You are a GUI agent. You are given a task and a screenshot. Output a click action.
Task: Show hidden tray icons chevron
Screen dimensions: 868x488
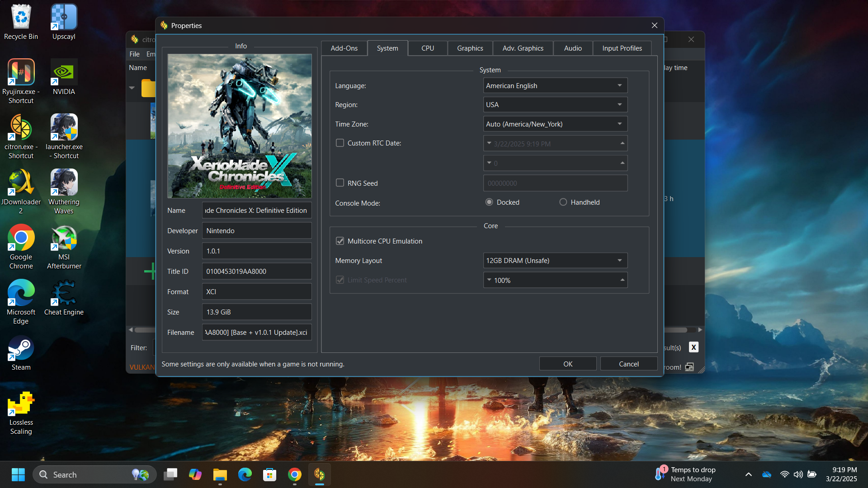click(x=749, y=474)
